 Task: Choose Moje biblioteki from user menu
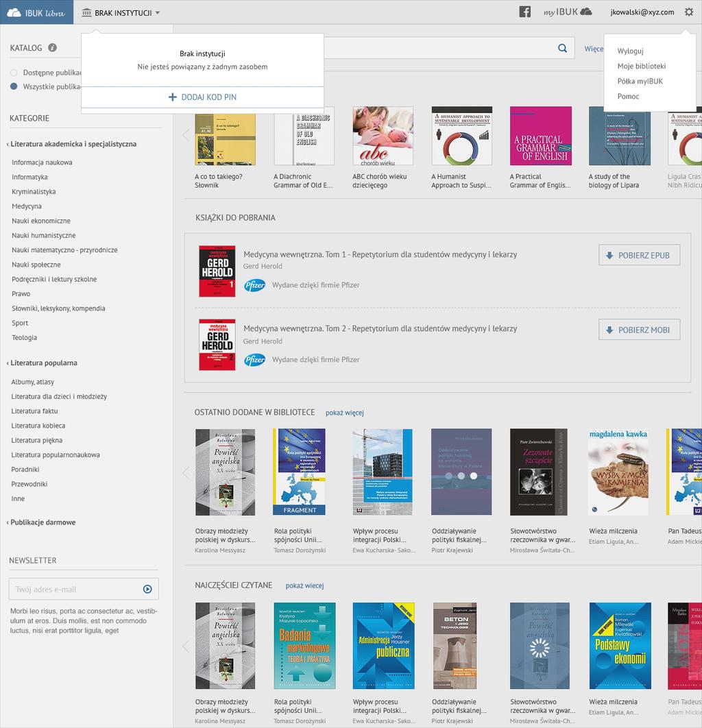641,66
